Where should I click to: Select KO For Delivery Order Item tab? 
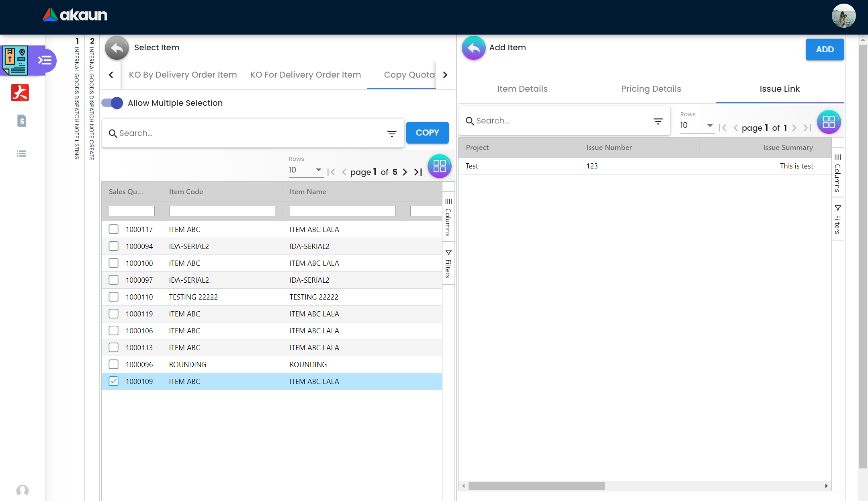pyautogui.click(x=305, y=75)
